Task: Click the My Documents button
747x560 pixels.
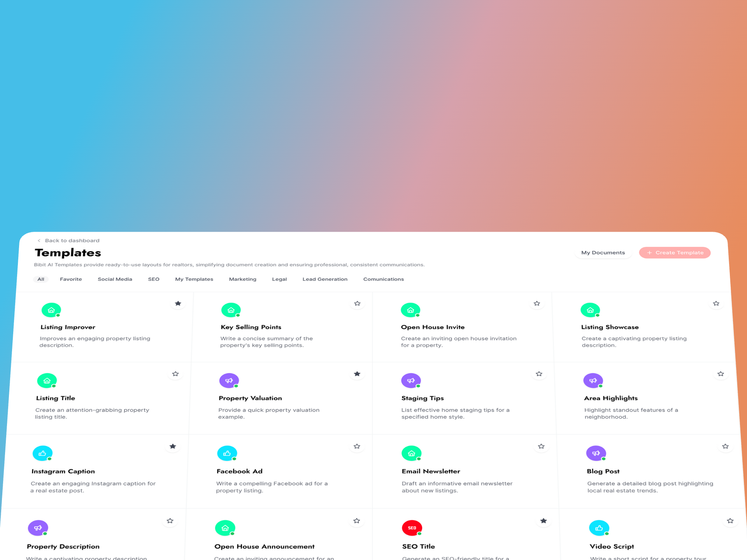Action: (602, 252)
